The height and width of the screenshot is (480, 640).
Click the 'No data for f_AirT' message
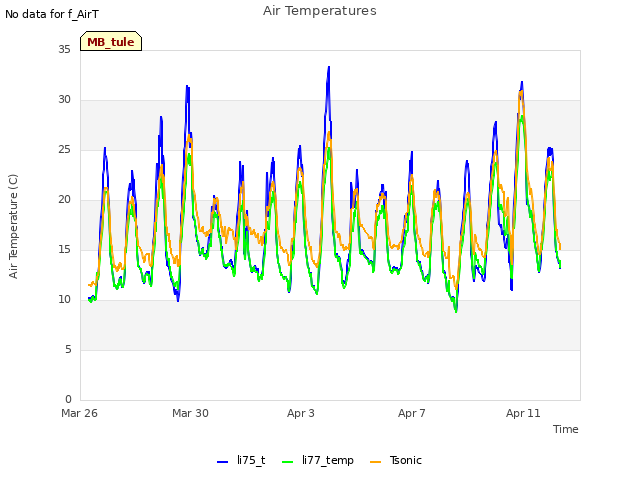52,14
